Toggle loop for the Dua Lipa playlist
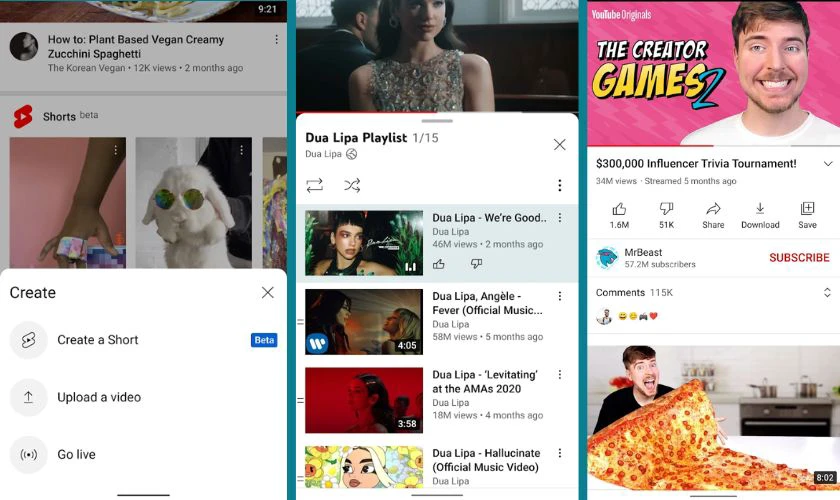The image size is (840, 500). (x=314, y=185)
